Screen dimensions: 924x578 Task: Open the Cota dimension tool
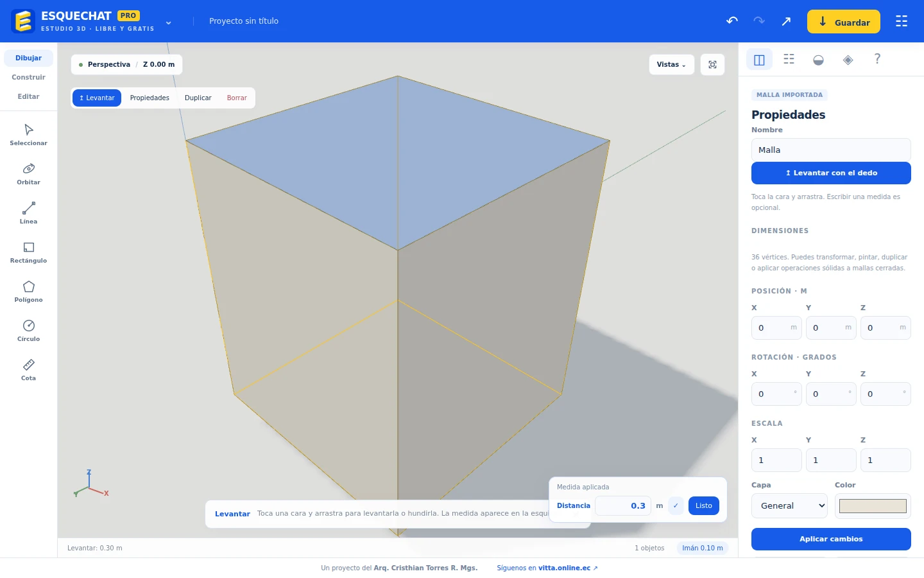28,370
